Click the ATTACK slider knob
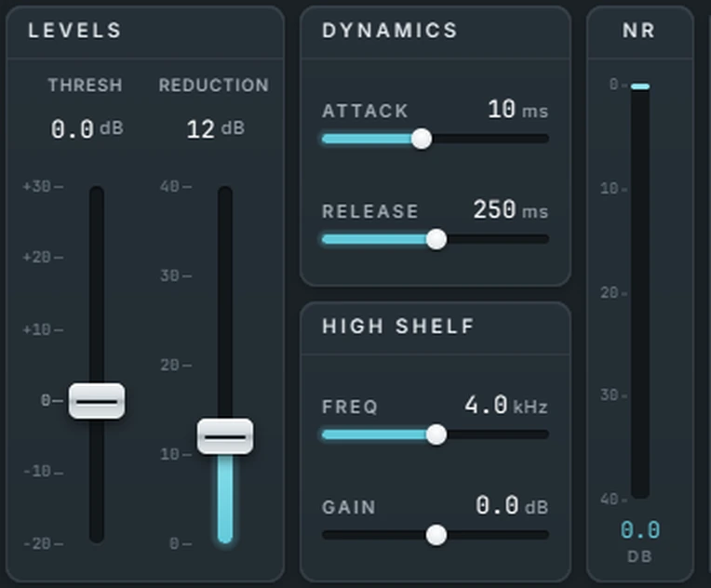The image size is (711, 588). coord(422,139)
